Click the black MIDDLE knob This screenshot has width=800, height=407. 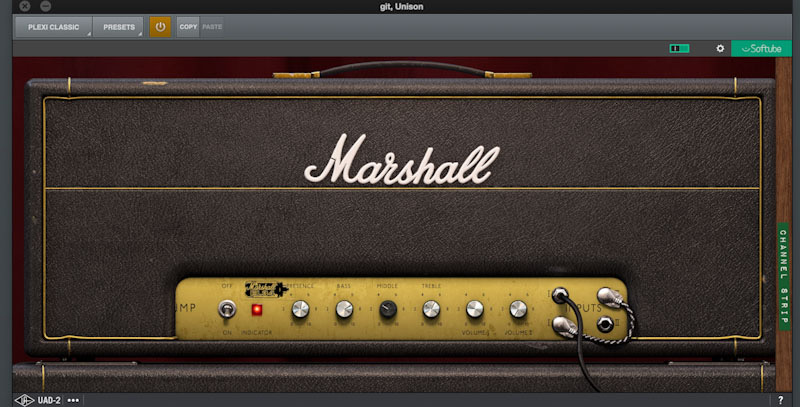388,309
